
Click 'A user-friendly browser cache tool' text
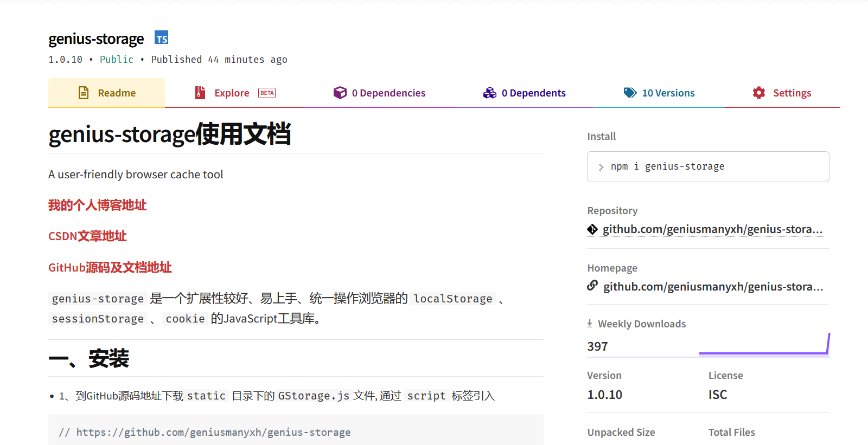136,175
